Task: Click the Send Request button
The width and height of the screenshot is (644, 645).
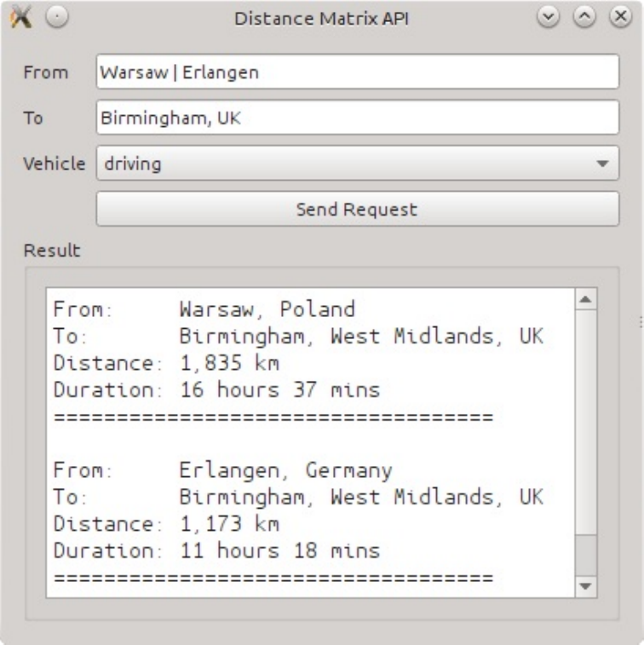Action: [x=358, y=209]
